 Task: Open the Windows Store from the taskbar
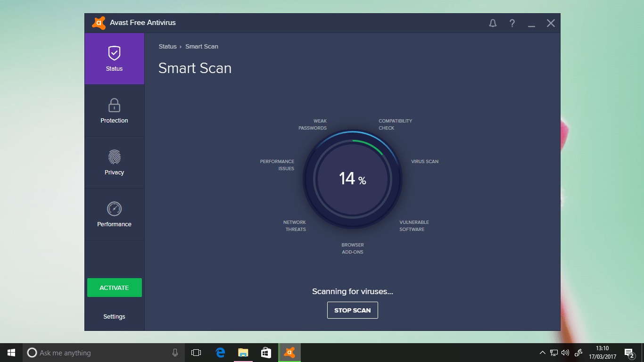click(266, 352)
